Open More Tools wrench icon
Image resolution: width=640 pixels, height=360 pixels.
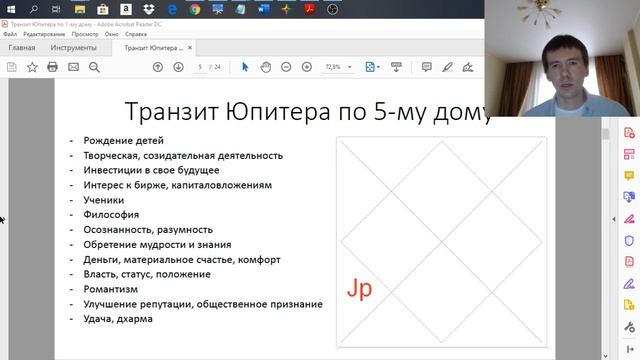click(629, 327)
